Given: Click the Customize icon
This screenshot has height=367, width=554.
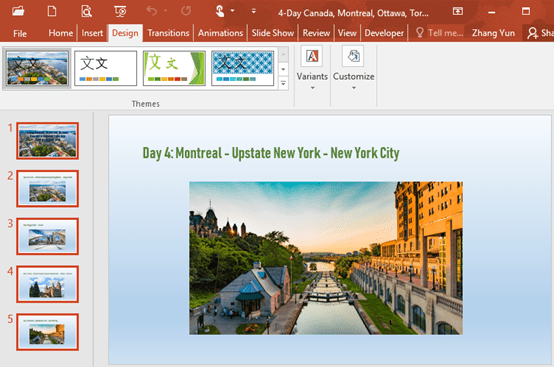Looking at the screenshot, I should (353, 56).
